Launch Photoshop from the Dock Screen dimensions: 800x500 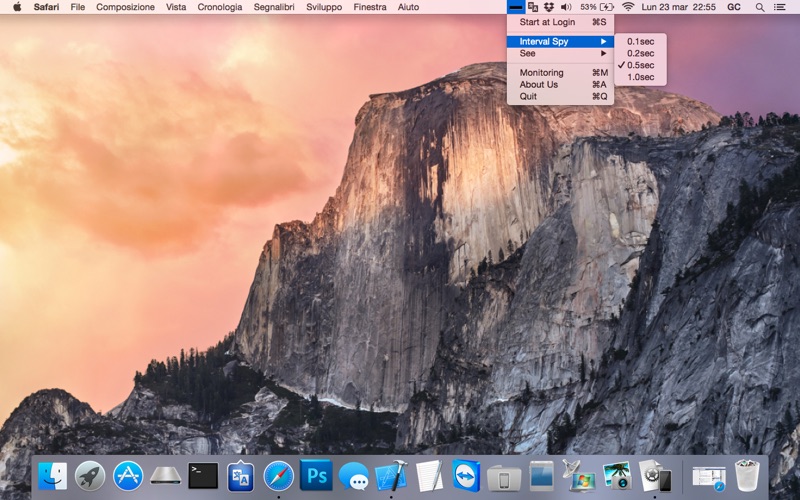(x=316, y=476)
